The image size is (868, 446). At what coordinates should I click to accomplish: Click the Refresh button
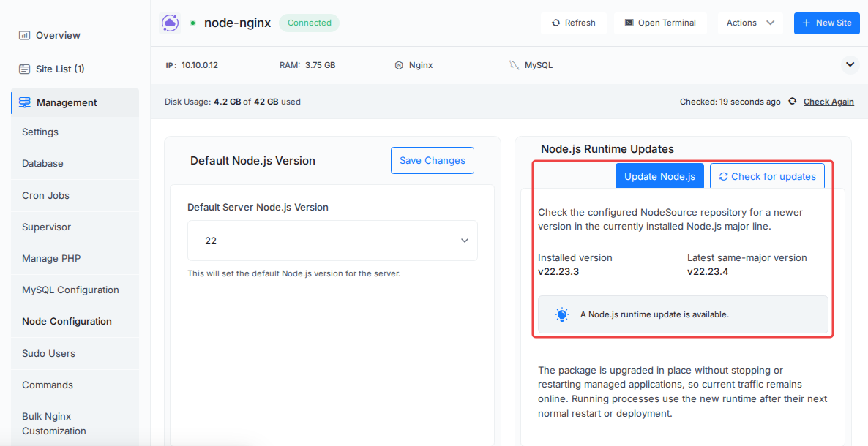[574, 23]
